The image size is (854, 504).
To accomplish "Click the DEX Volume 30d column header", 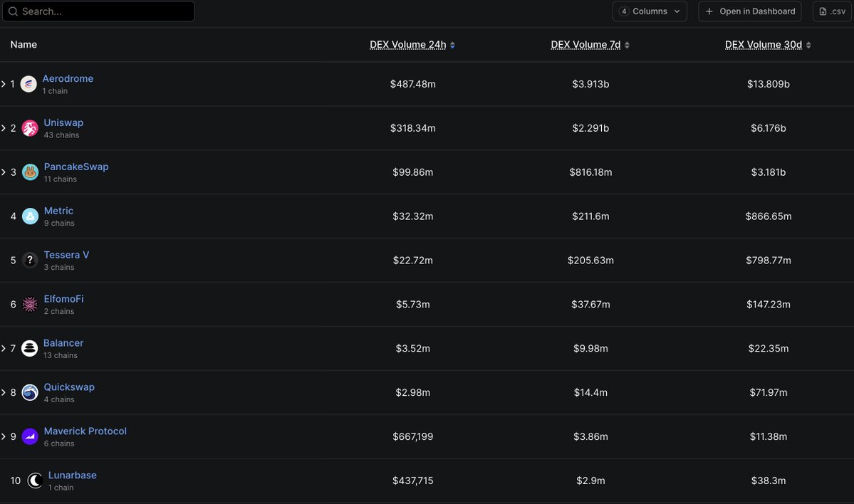I will click(x=764, y=45).
